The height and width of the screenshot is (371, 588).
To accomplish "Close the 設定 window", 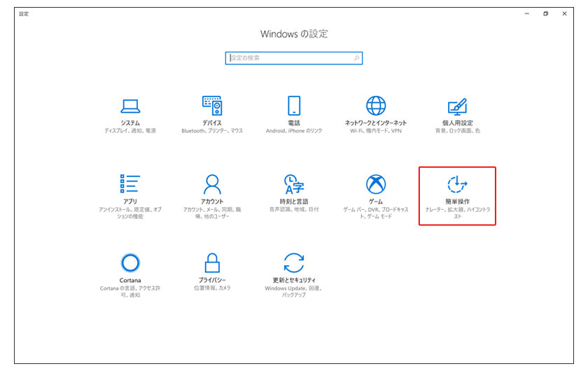I will pos(564,13).
